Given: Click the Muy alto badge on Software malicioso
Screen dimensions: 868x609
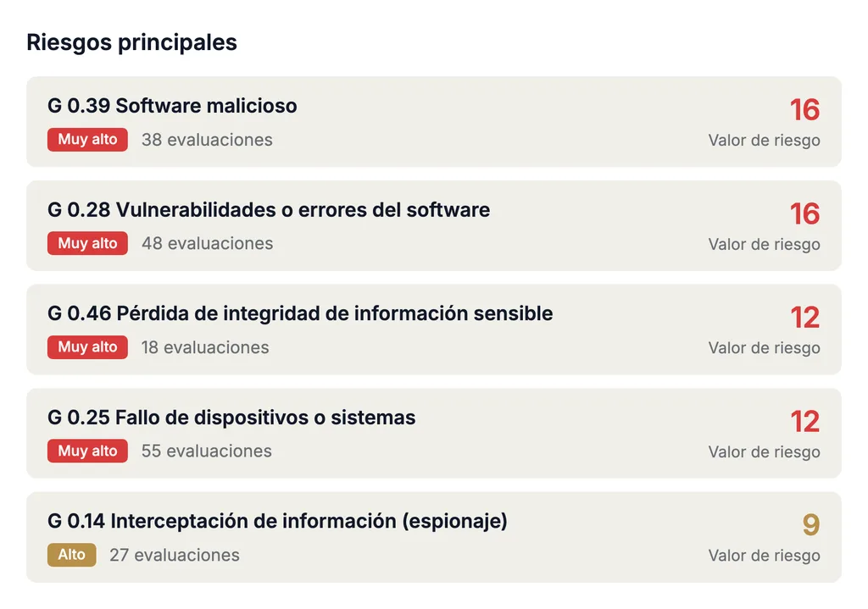Looking at the screenshot, I should coord(87,140).
